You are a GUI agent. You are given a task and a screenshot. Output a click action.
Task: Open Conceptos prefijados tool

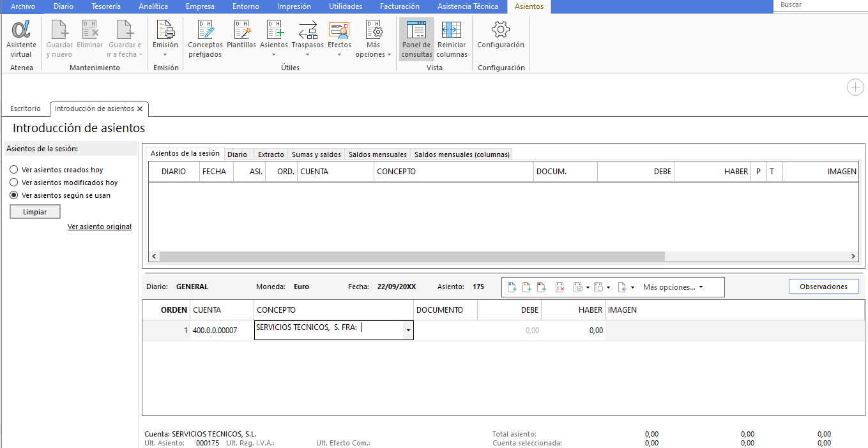point(205,40)
